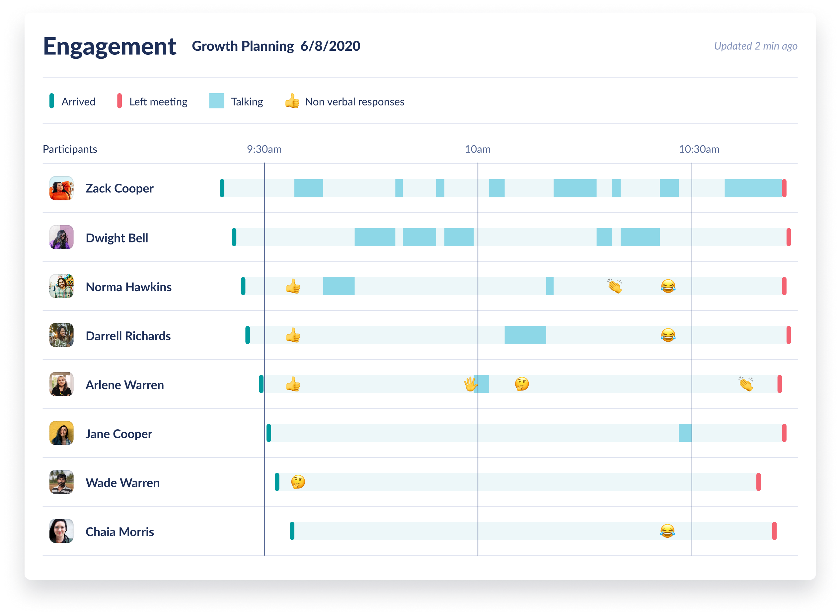The width and height of the screenshot is (840, 616).
Task: Click Norma Hawkins' thumbs up reaction
Action: 293,286
